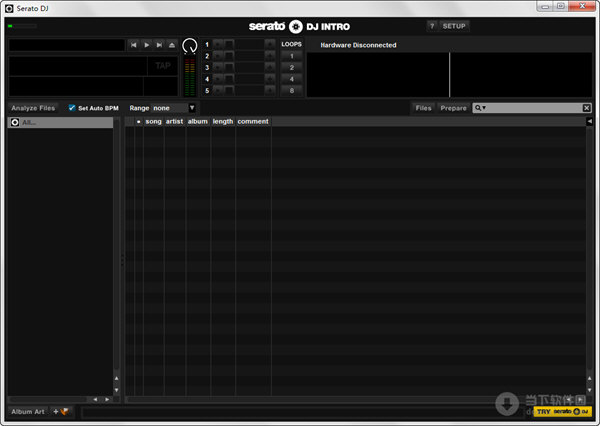The height and width of the screenshot is (426, 600).
Task: Click TRY Serato DJ yellow button
Action: pyautogui.click(x=562, y=411)
